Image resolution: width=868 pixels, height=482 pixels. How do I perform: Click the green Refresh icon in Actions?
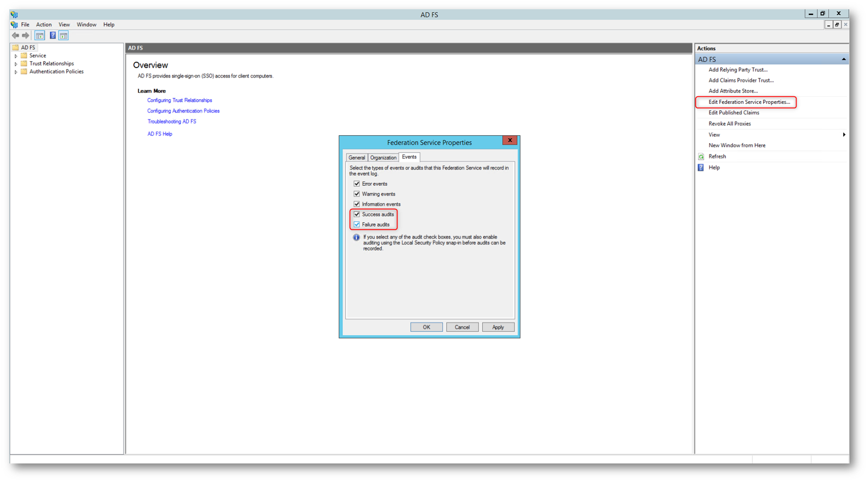click(x=701, y=156)
